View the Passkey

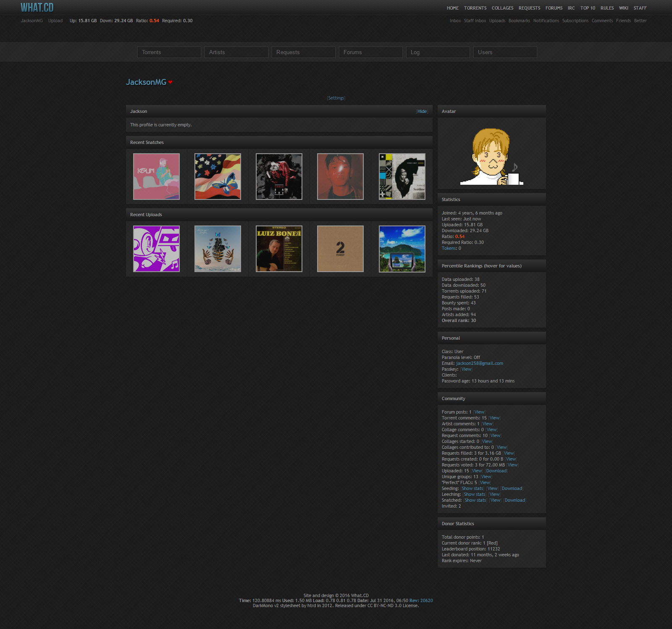[x=466, y=369]
